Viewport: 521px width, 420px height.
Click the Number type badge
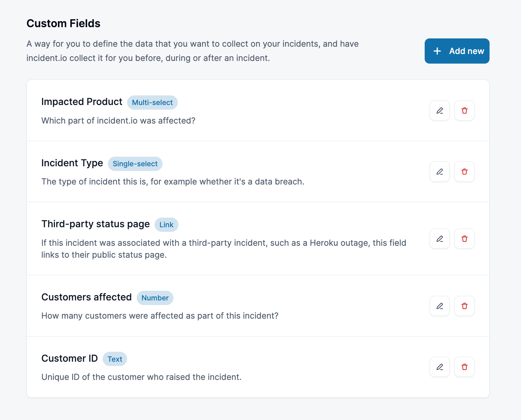tap(155, 298)
